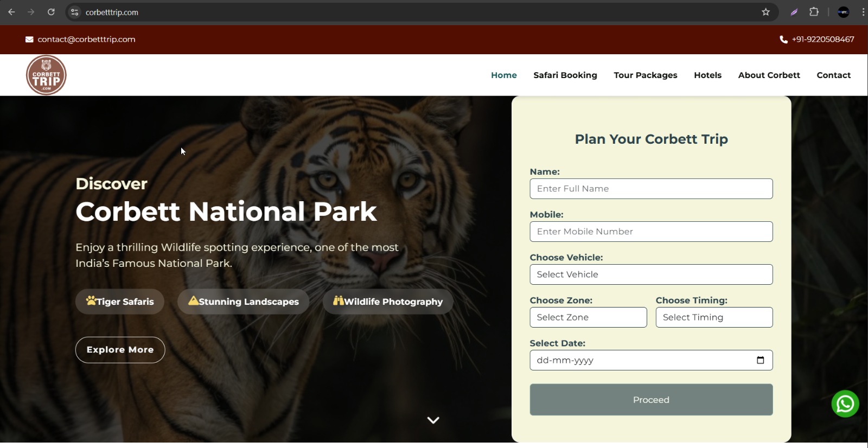This screenshot has height=448, width=868.
Task: Open the browser extensions puzzle icon
Action: click(x=814, y=12)
